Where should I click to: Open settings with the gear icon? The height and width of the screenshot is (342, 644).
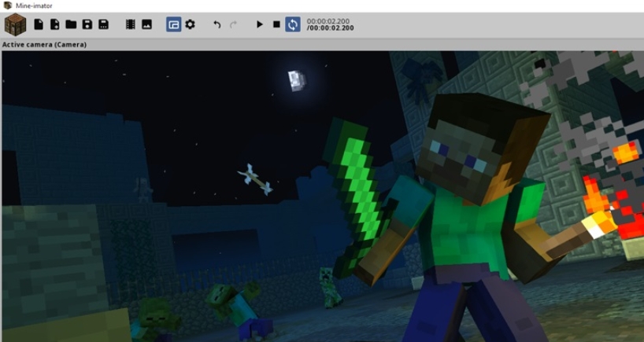point(190,24)
